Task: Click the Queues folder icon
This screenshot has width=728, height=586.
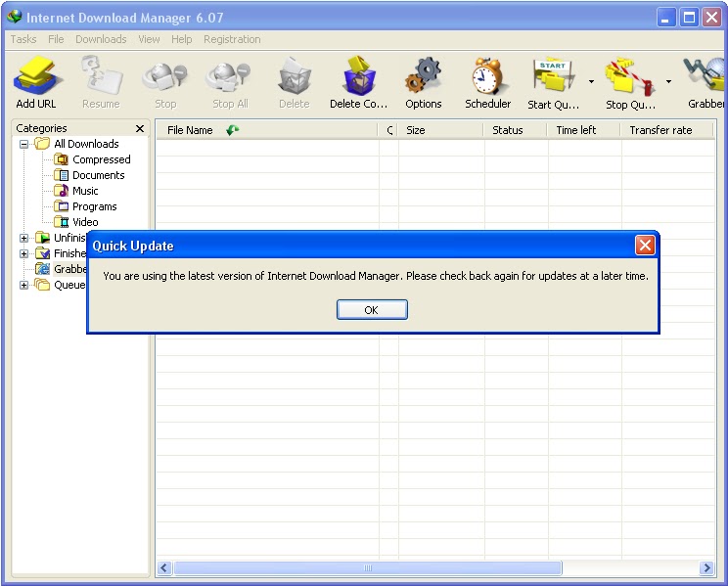Action: tap(42, 285)
